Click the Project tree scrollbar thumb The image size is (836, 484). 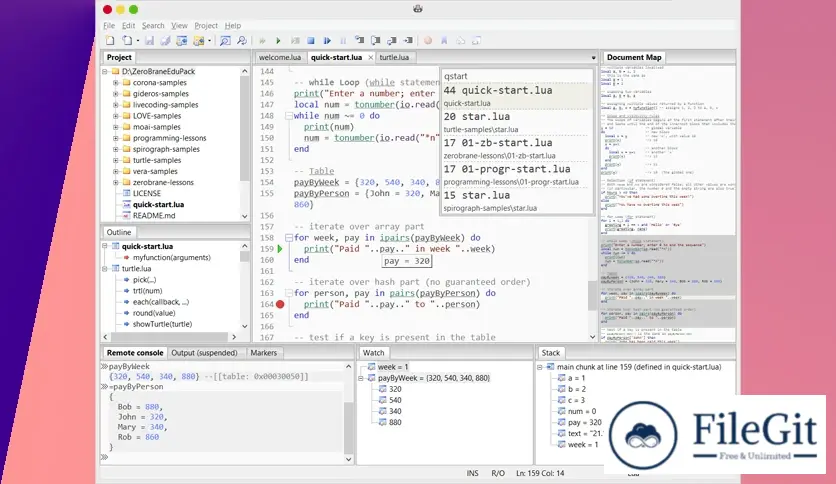[x=245, y=129]
